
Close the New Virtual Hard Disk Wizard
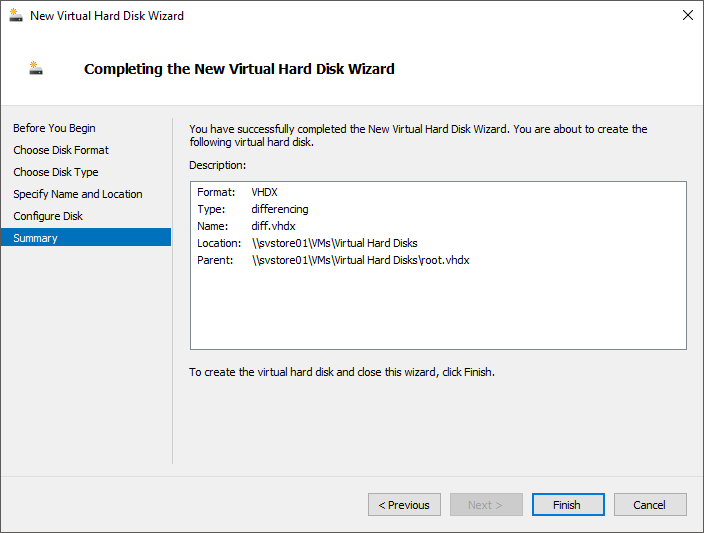687,15
